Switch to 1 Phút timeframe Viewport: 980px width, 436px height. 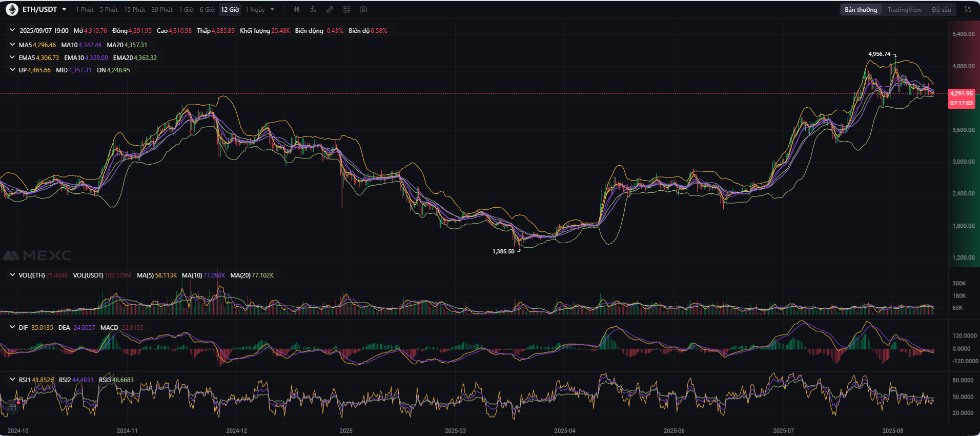[x=85, y=9]
